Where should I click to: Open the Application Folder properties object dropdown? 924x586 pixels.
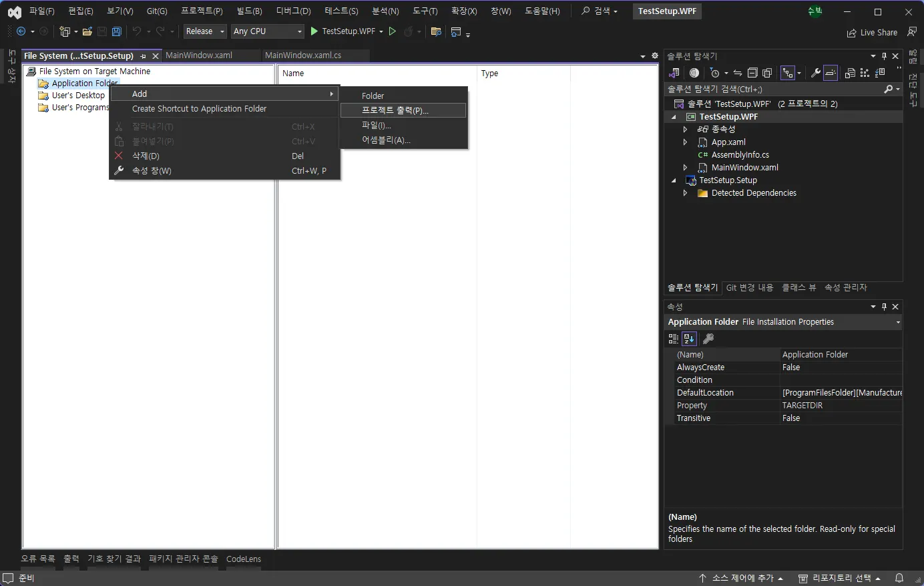click(x=898, y=322)
